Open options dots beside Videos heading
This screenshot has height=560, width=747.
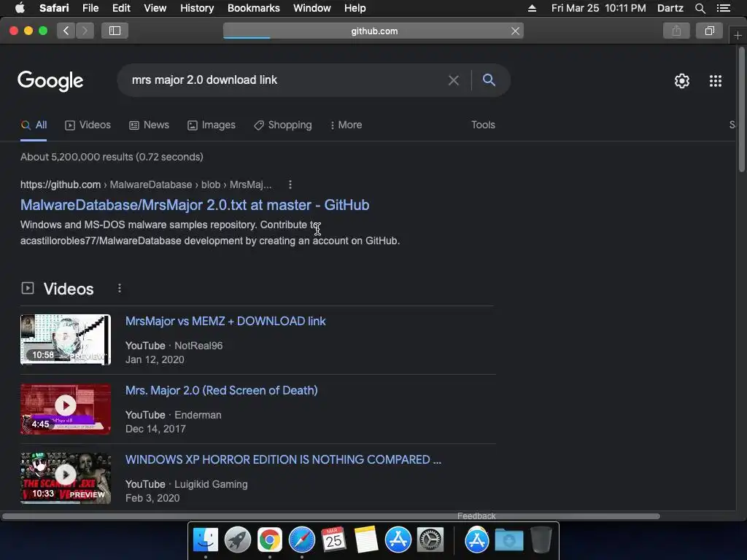(x=120, y=289)
